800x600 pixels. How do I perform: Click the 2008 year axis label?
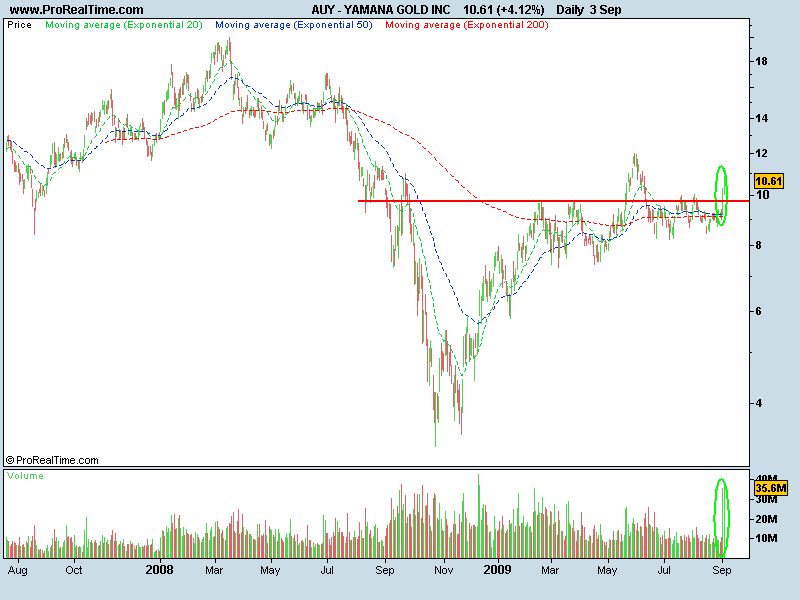pyautogui.click(x=159, y=569)
